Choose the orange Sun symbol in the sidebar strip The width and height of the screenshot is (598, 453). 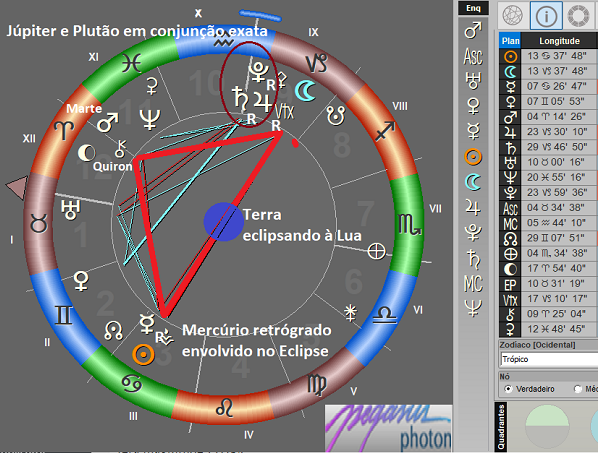tap(473, 157)
